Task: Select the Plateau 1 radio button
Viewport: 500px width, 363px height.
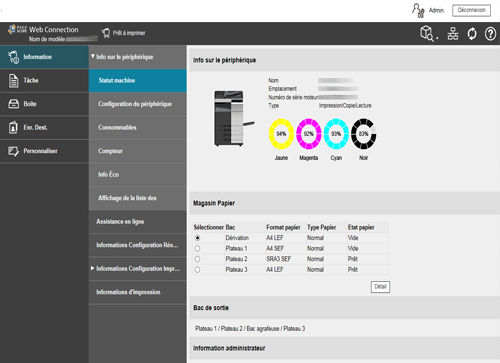Action: click(x=197, y=249)
